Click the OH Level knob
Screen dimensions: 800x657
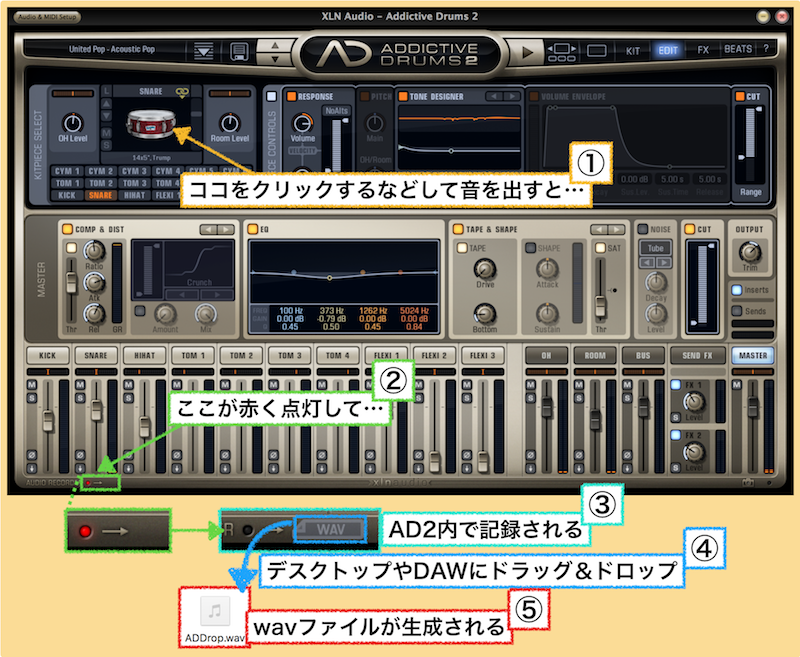(72, 123)
